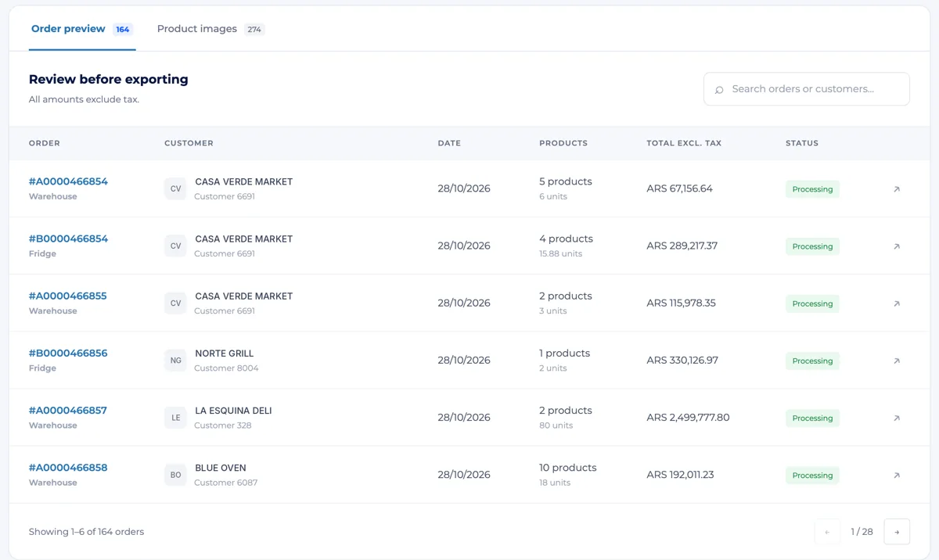Click amount ARS 67,156.64
This screenshot has width=939, height=560.
pos(679,188)
